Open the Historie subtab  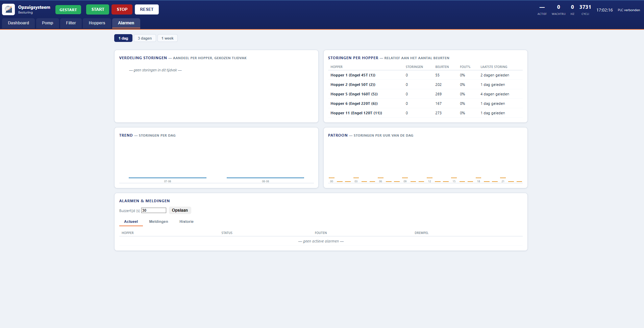tap(187, 222)
